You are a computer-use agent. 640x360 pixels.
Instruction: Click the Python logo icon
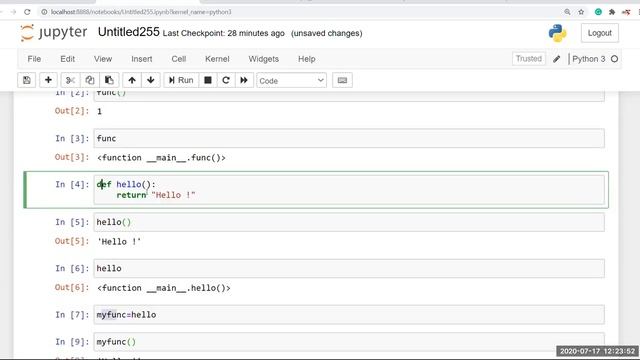pyautogui.click(x=558, y=33)
